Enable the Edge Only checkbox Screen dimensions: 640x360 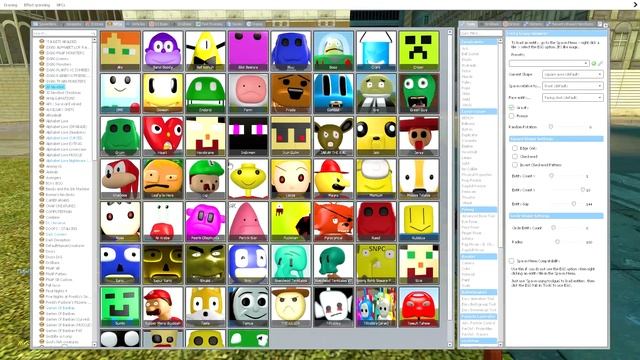(x=515, y=148)
